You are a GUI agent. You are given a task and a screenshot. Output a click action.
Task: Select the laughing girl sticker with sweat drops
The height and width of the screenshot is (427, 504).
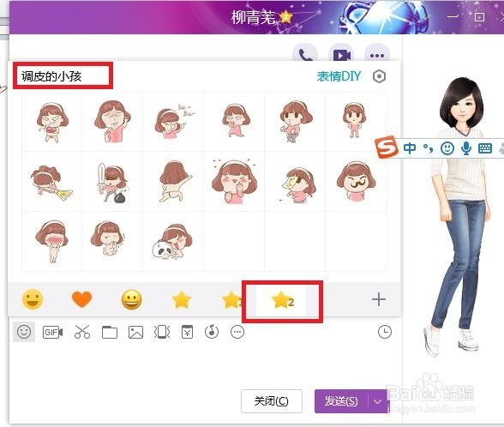tap(234, 182)
